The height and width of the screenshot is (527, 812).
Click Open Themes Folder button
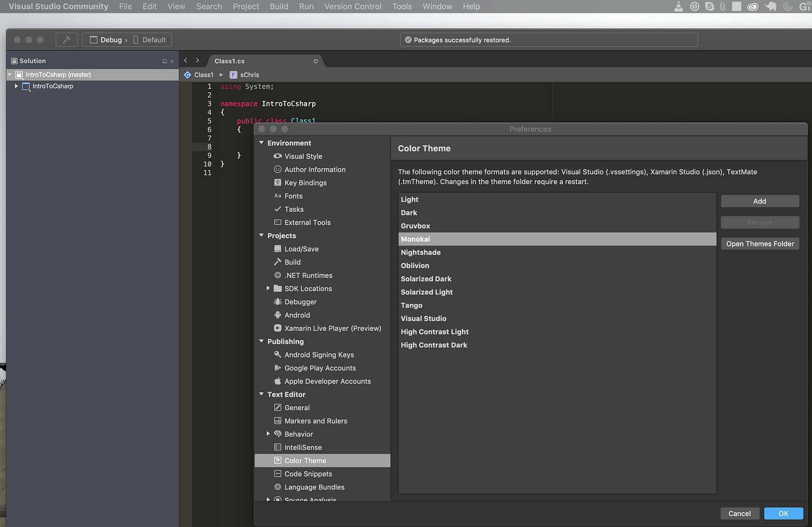click(760, 244)
